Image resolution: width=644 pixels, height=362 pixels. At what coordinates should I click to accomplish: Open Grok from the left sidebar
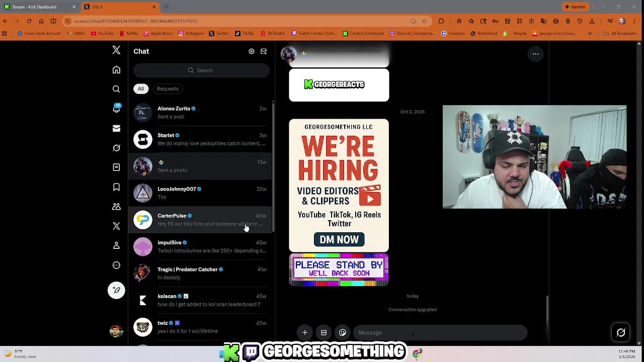116,148
